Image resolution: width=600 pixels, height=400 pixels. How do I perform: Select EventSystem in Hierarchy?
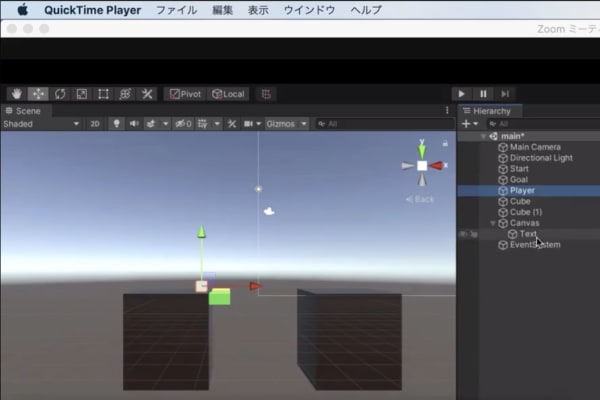(x=535, y=245)
